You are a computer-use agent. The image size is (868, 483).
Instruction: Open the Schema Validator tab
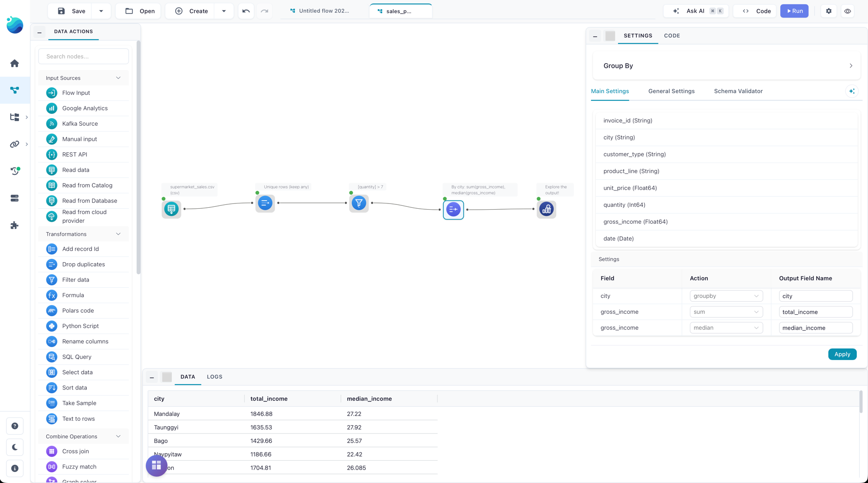(738, 91)
